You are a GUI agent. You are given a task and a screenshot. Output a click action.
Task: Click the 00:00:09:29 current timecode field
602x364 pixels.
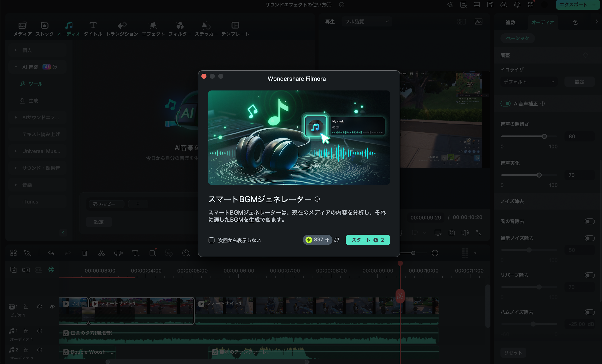pyautogui.click(x=425, y=217)
